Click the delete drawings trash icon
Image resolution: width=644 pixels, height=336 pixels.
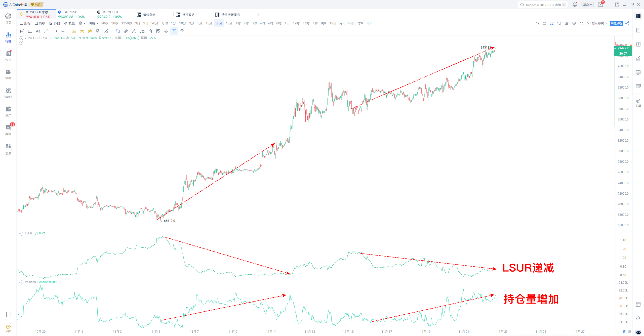[x=182, y=31]
